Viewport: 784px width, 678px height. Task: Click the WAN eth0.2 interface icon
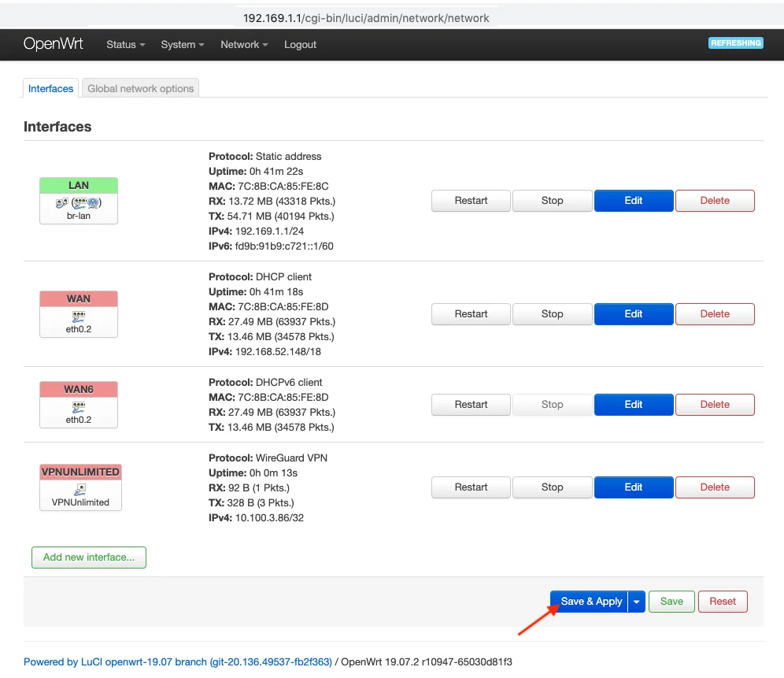tap(79, 316)
